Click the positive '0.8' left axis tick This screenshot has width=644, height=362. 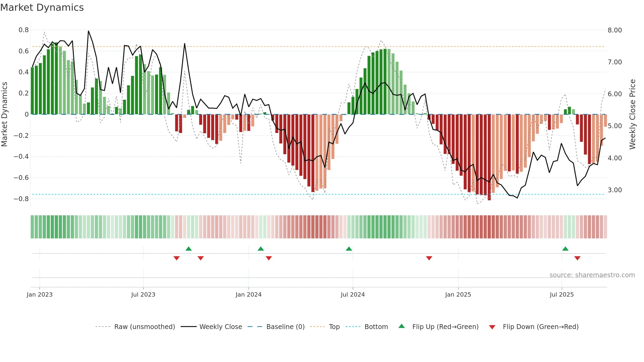(24, 30)
